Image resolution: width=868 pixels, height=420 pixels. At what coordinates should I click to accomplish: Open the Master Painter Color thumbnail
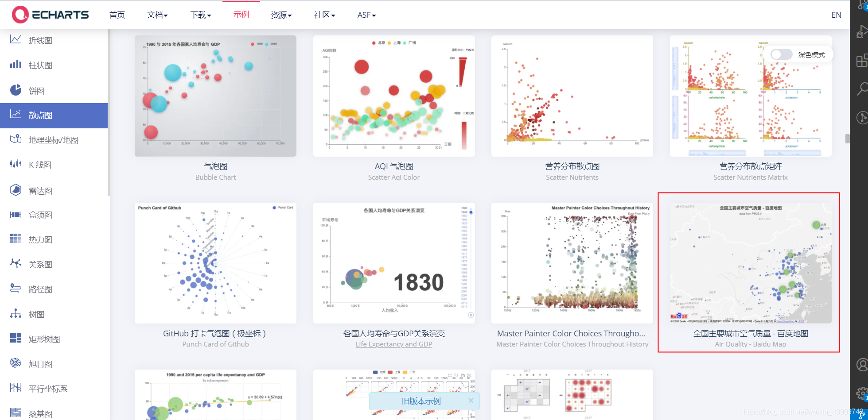point(572,263)
